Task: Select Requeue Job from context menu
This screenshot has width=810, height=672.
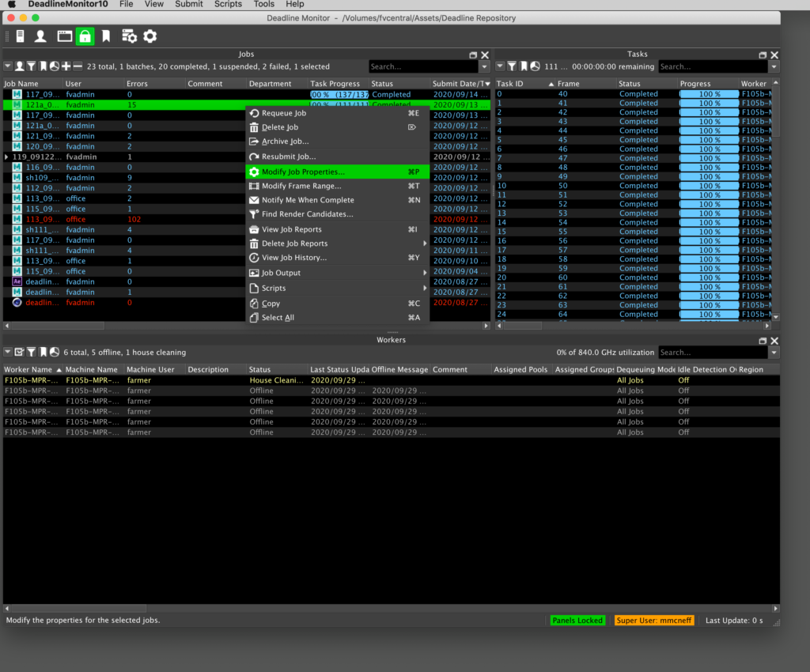Action: click(x=338, y=113)
